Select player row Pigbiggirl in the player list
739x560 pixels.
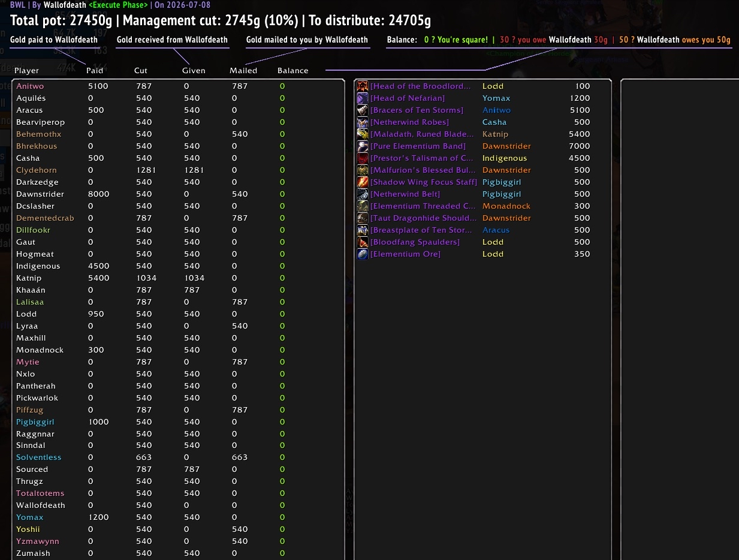click(x=178, y=422)
